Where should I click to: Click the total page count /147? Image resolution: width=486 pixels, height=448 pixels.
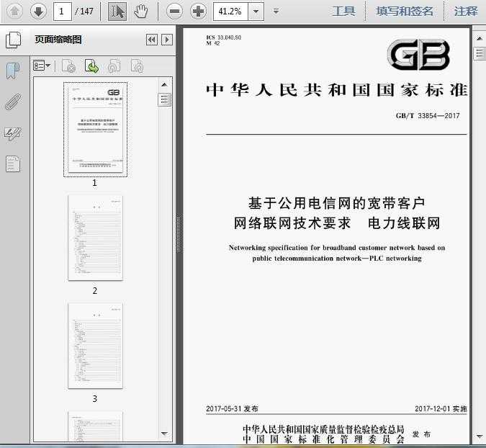coord(84,12)
